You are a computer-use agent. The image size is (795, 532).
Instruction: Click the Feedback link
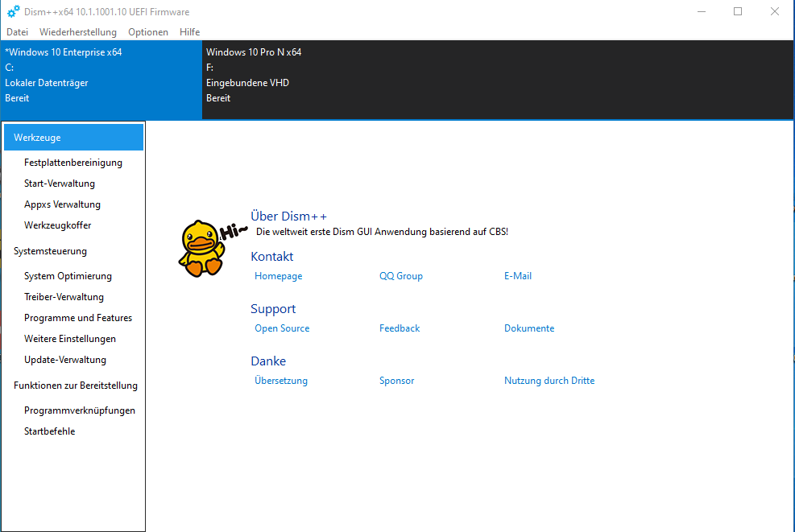click(400, 328)
